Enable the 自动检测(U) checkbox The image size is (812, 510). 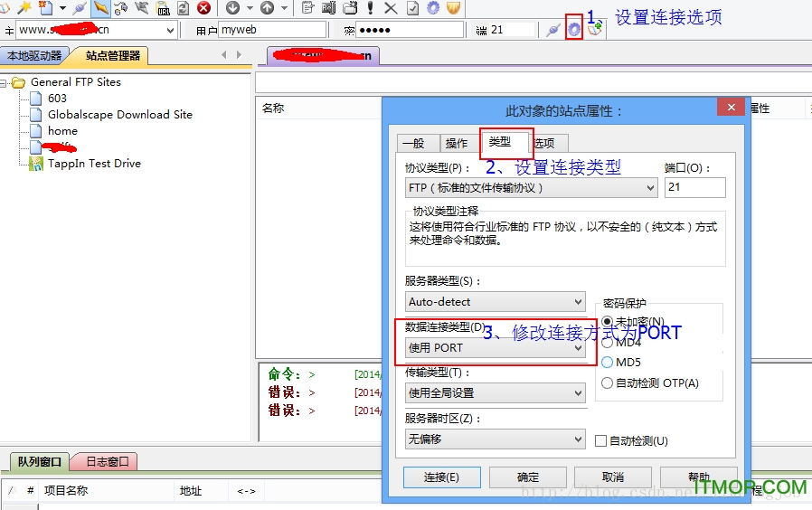point(601,440)
